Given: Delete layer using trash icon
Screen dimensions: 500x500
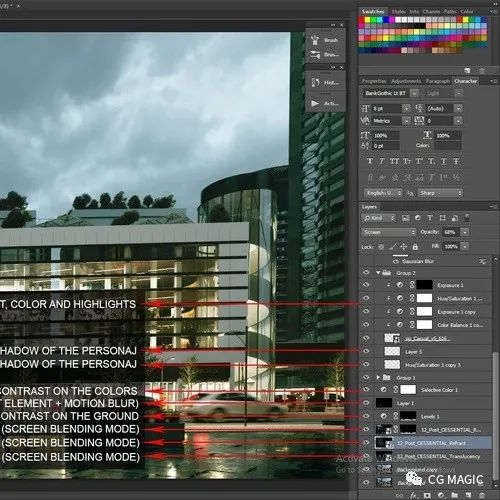Looking at the screenshot, I should 481,495.
